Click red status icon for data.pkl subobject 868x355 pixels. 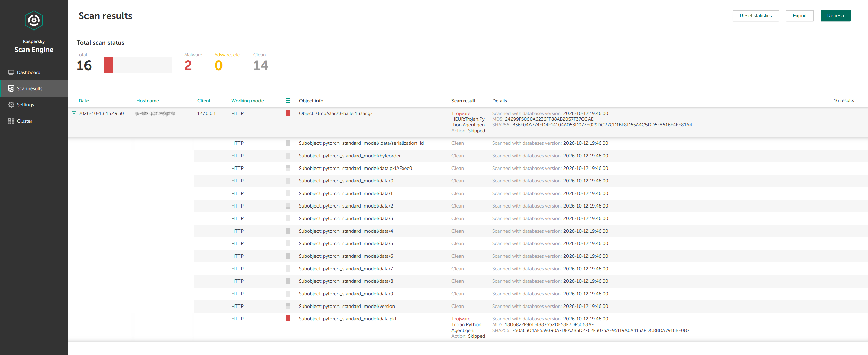[288, 318]
